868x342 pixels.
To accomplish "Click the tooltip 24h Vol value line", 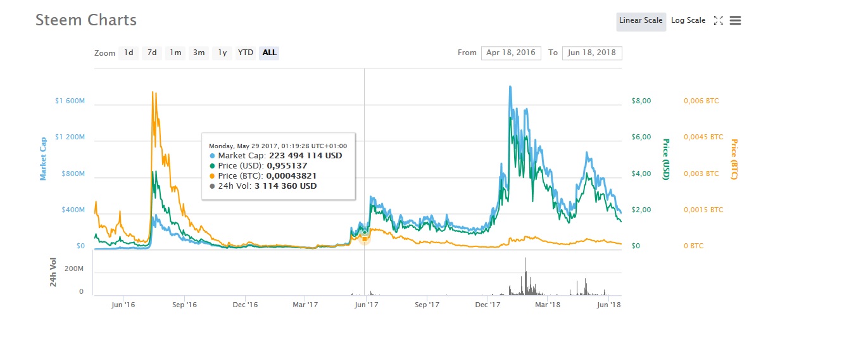I will point(263,186).
